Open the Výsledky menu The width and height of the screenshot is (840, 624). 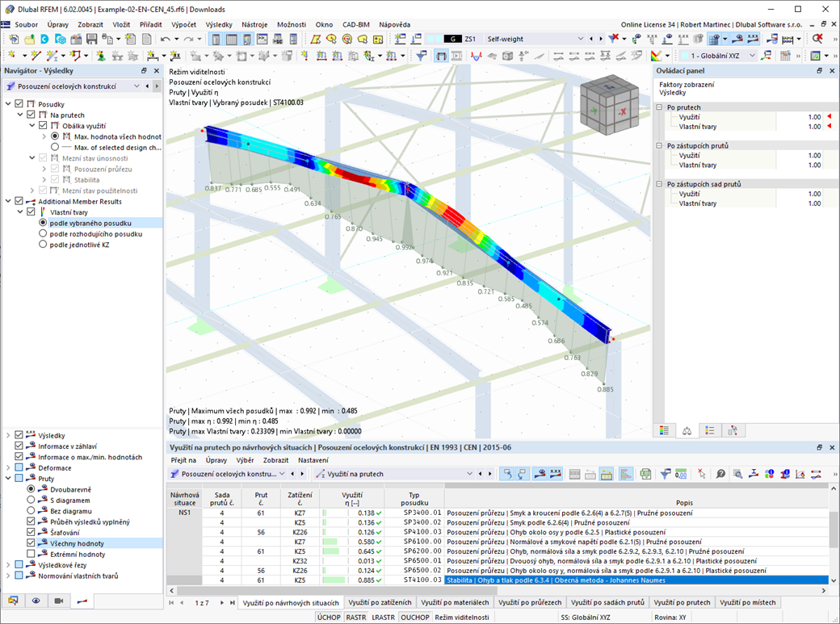pos(219,25)
